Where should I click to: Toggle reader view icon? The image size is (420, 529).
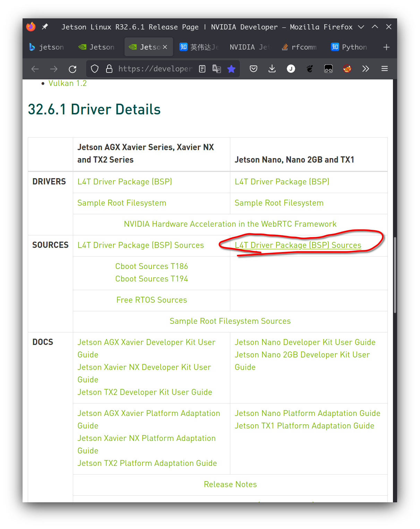(202, 69)
